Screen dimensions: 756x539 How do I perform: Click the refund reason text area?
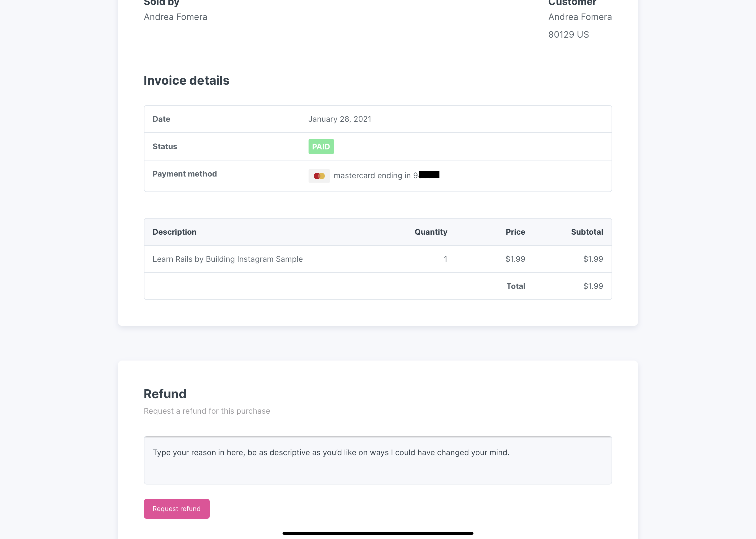point(378,460)
